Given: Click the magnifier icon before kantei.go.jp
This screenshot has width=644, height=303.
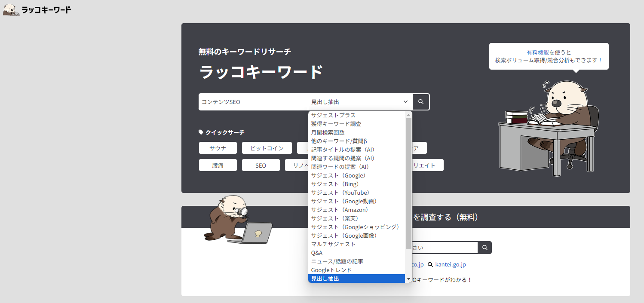Looking at the screenshot, I should (430, 264).
